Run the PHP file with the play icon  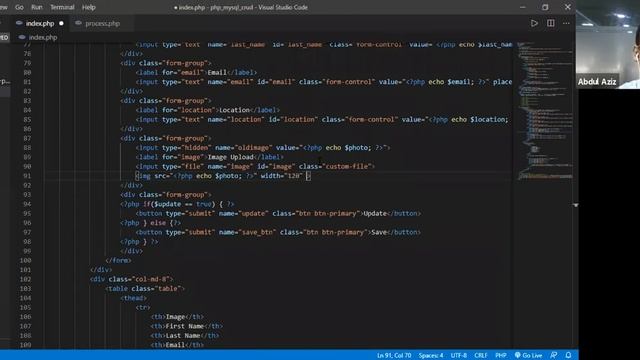(x=534, y=23)
